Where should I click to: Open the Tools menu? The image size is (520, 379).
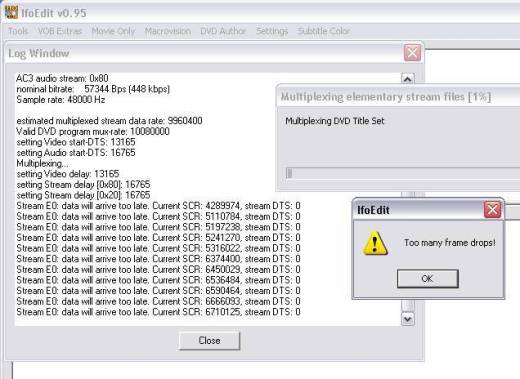pyautogui.click(x=18, y=31)
